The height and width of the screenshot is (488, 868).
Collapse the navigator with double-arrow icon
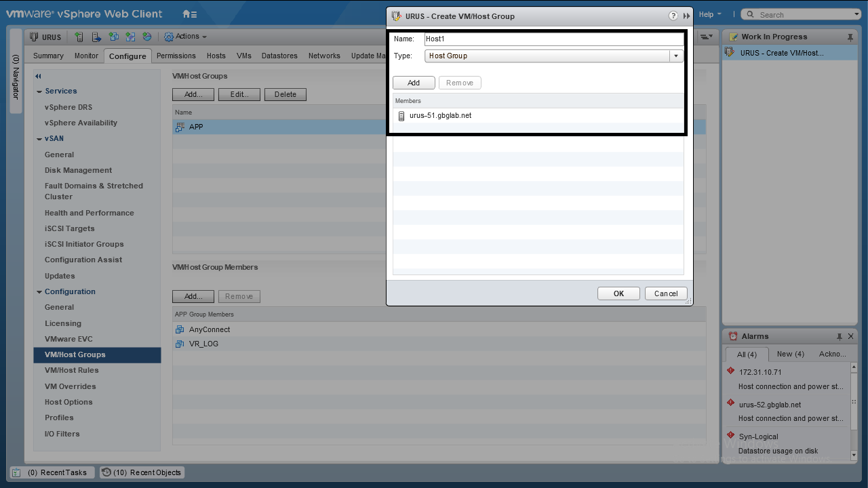tap(39, 77)
